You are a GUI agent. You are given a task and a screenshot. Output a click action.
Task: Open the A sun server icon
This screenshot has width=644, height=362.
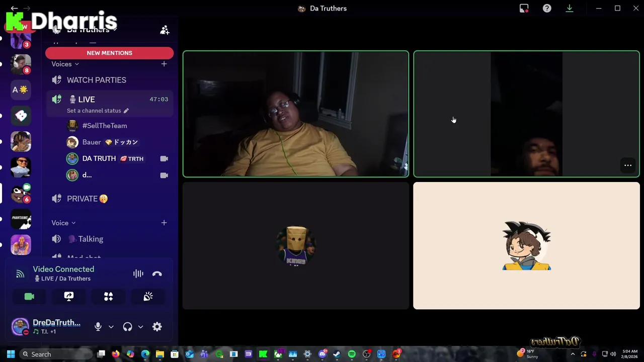[21, 90]
